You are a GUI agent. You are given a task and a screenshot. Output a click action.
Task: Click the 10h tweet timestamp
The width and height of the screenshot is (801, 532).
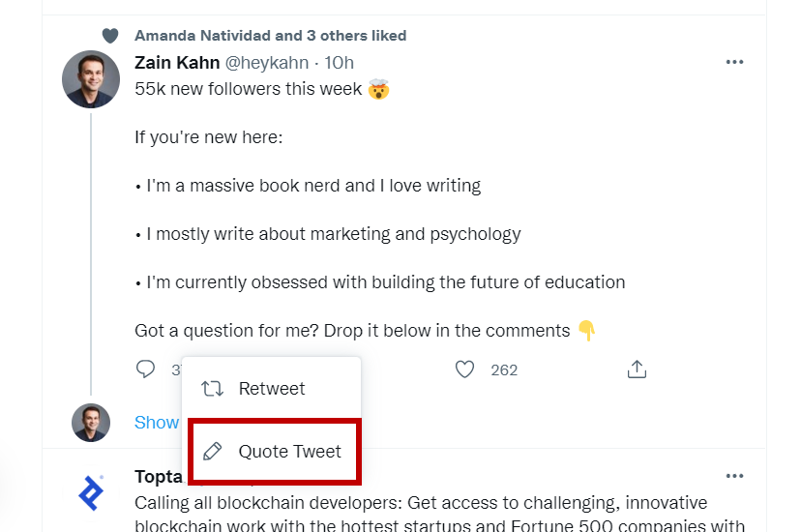point(339,63)
